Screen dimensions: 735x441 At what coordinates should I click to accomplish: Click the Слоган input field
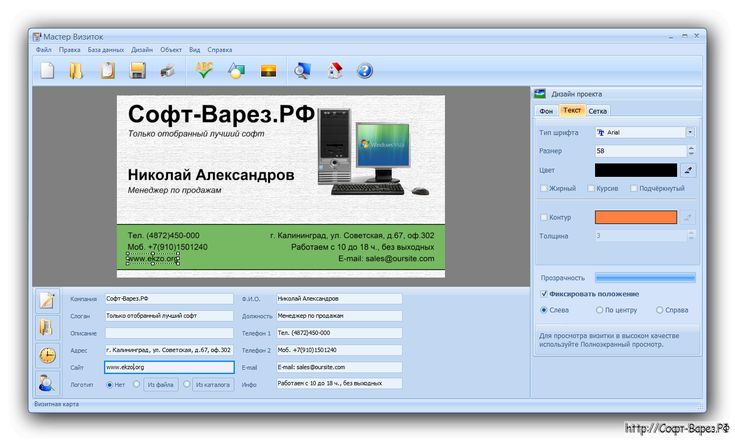[x=169, y=316]
